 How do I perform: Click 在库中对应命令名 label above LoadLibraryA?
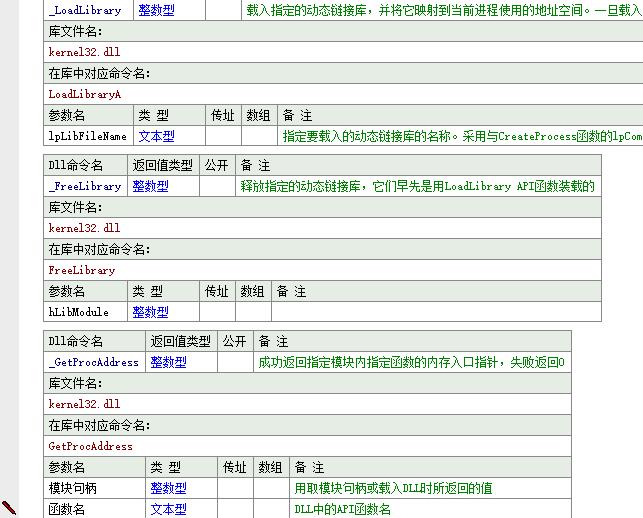(x=99, y=73)
